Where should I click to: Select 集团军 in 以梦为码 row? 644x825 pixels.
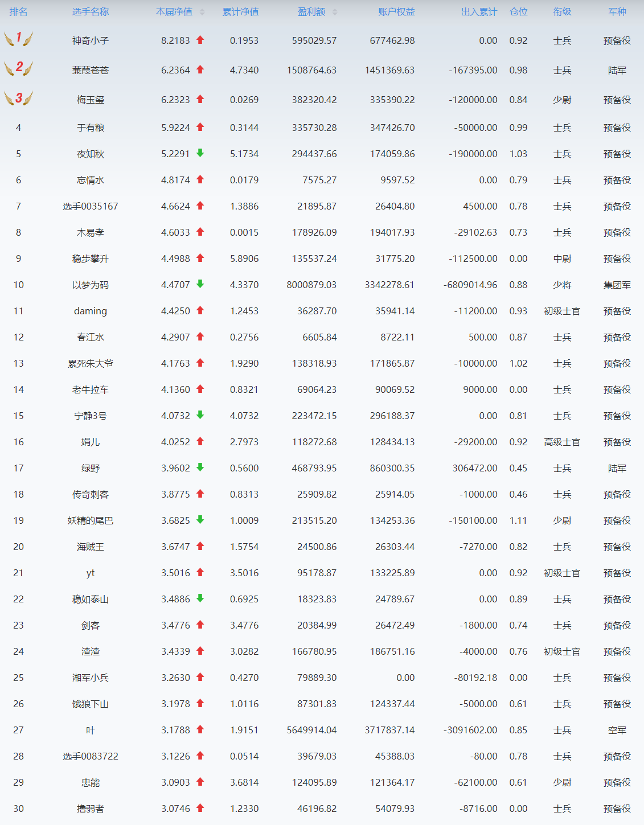tap(617, 285)
